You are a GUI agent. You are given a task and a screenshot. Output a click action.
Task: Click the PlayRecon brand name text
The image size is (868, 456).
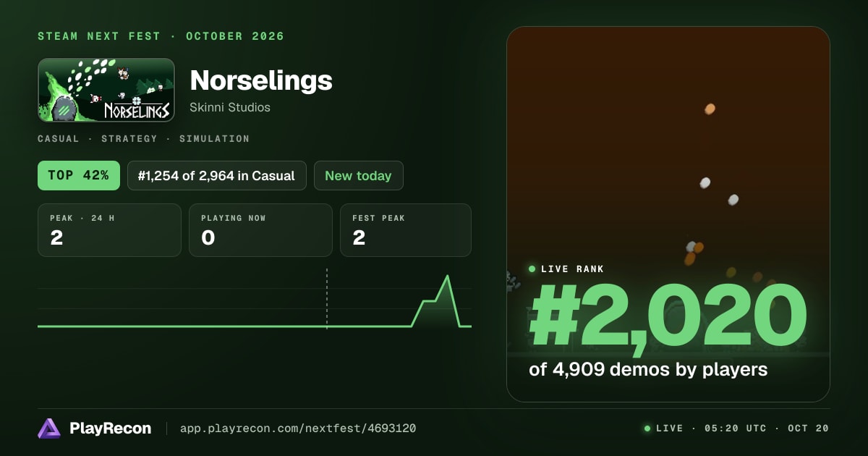pos(111,428)
